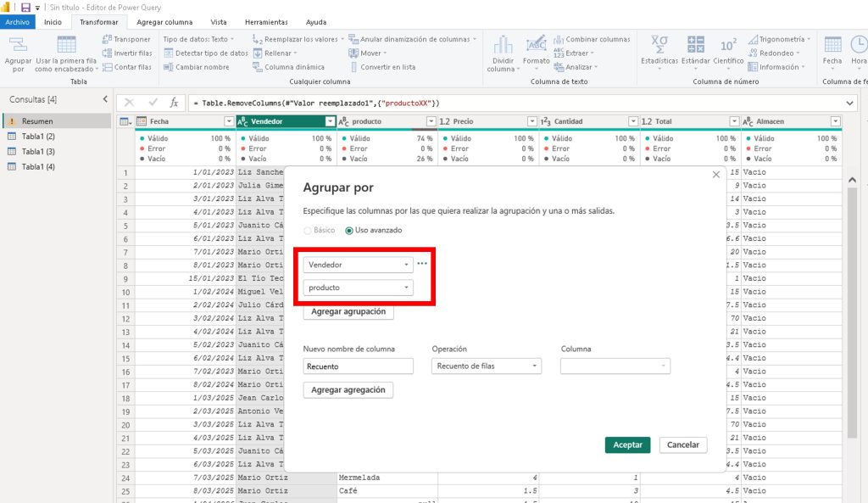The height and width of the screenshot is (503, 868).
Task: Click the Transponer icon
Action: pyautogui.click(x=125, y=39)
